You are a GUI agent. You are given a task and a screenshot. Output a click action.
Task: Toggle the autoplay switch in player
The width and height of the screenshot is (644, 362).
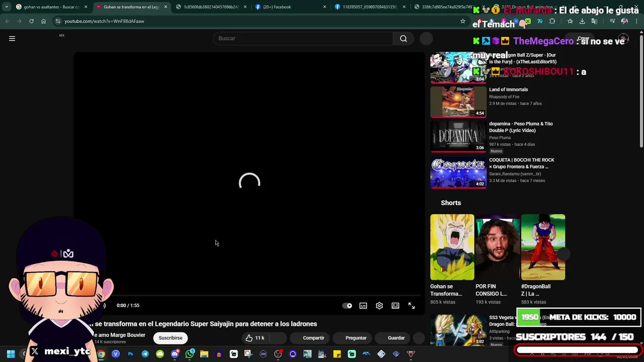tap(347, 306)
